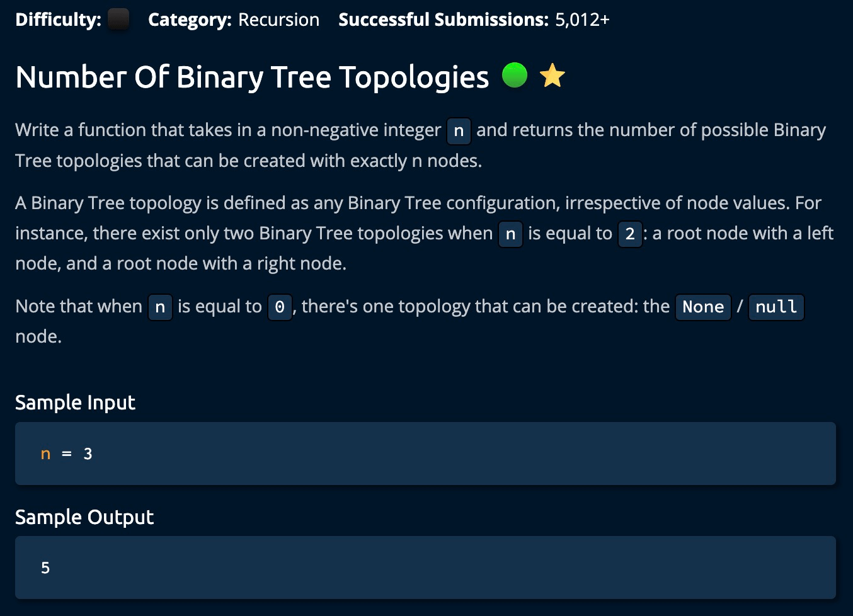Image resolution: width=853 pixels, height=616 pixels.
Task: Click the 5,012+ submissions count
Action: pyautogui.click(x=582, y=20)
